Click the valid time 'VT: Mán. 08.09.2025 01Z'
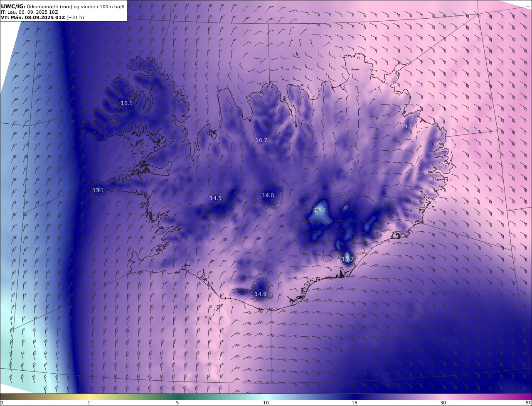532x406 pixels. [33, 17]
